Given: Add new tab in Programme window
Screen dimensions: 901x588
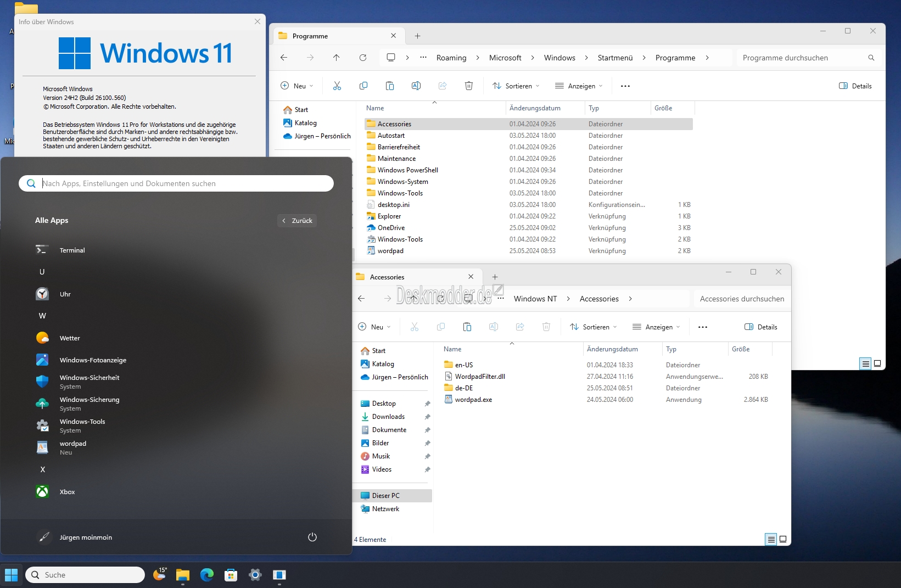Looking at the screenshot, I should point(417,36).
